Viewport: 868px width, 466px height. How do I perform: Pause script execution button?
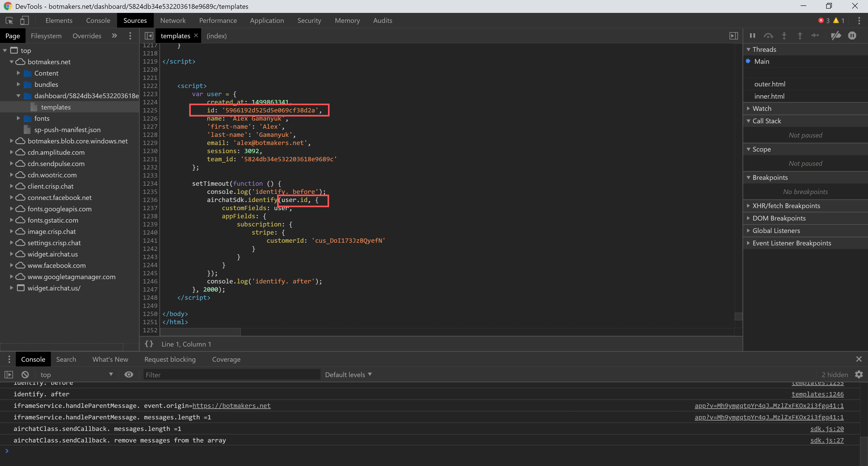click(752, 36)
